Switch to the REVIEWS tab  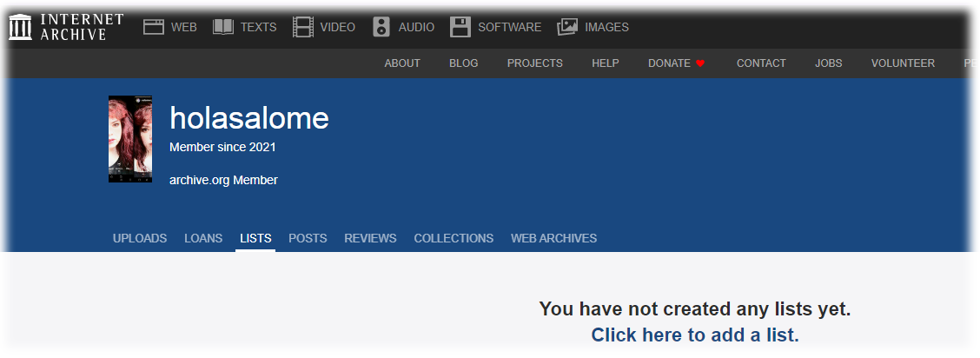coord(371,238)
